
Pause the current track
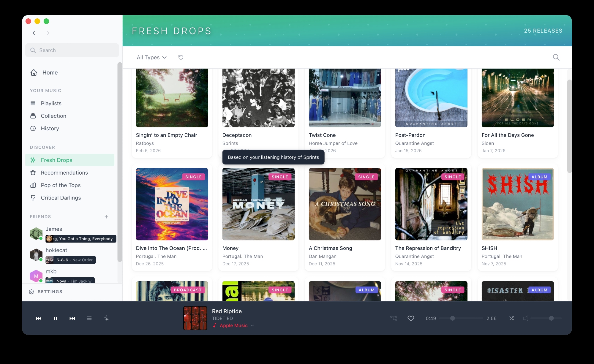tap(55, 318)
